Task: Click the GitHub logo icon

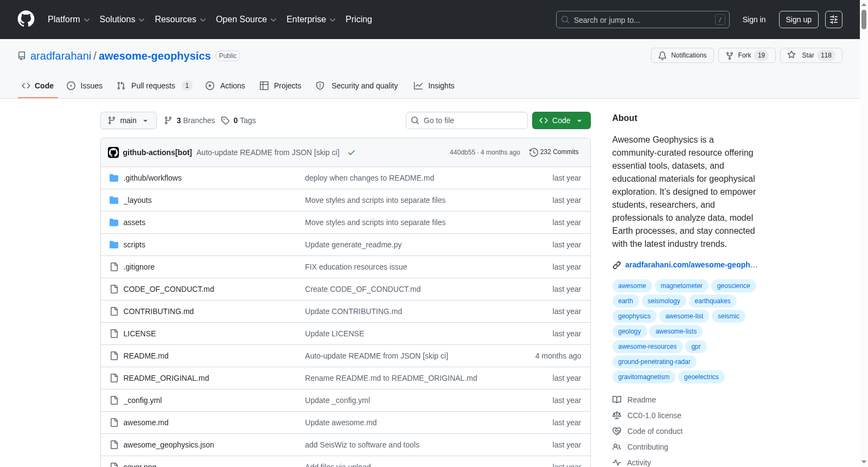Action: tap(26, 20)
